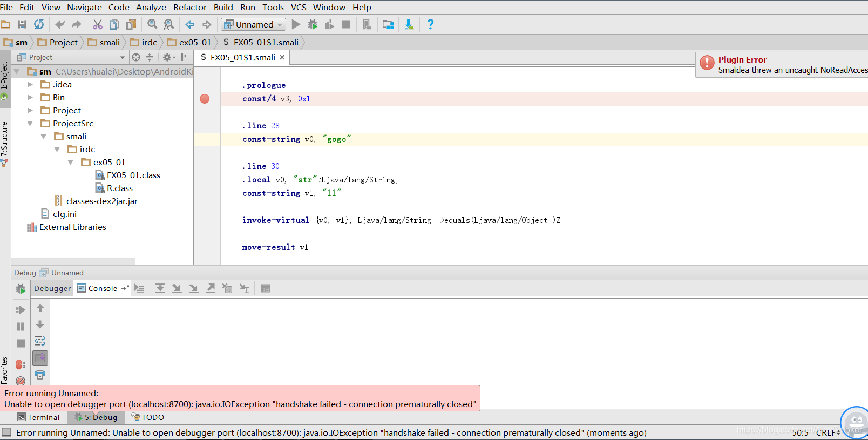The image size is (868, 440).
Task: Open the Terminal tool window tab
Action: [38, 417]
